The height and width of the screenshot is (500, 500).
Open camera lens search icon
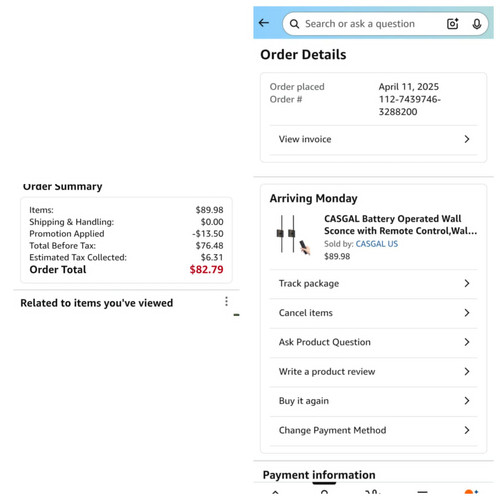point(452,24)
